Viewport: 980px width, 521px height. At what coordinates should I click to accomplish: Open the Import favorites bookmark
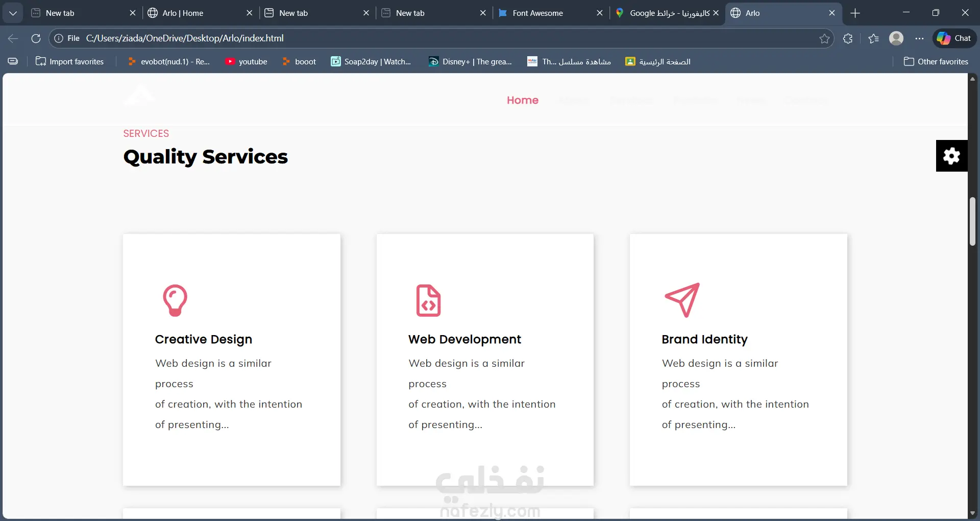(69, 61)
